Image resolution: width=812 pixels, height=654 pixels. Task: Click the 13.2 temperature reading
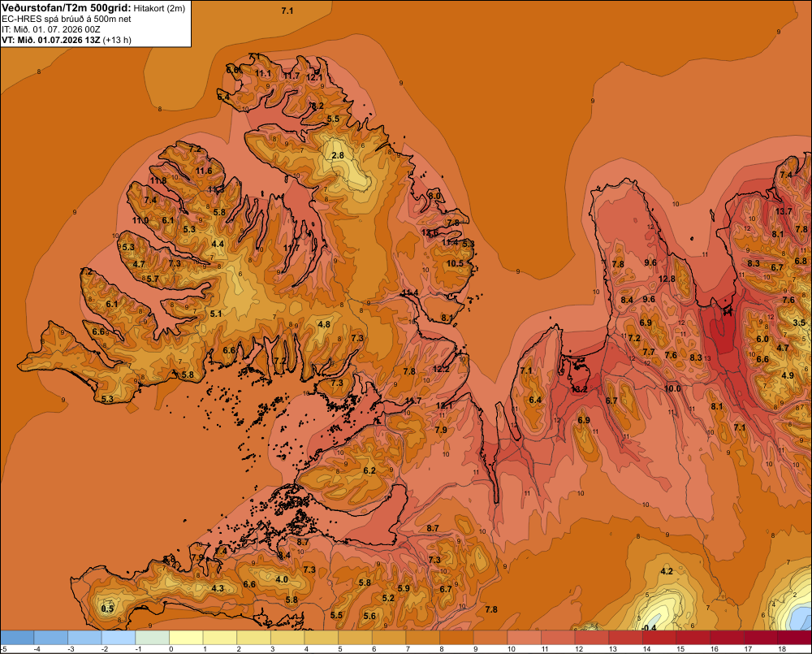(579, 389)
